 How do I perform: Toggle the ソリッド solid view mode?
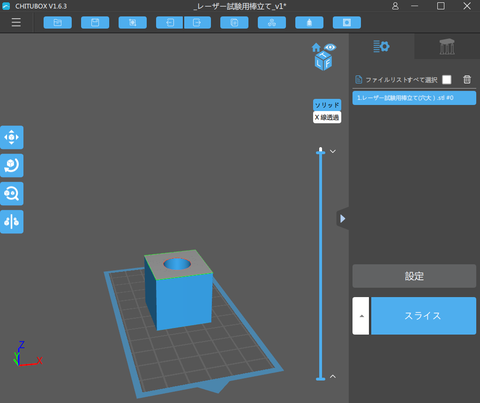coord(327,105)
